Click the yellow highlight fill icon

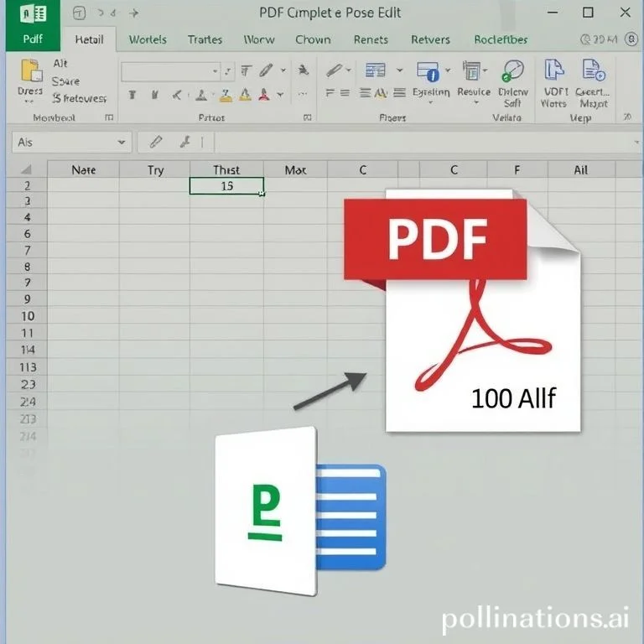(226, 96)
